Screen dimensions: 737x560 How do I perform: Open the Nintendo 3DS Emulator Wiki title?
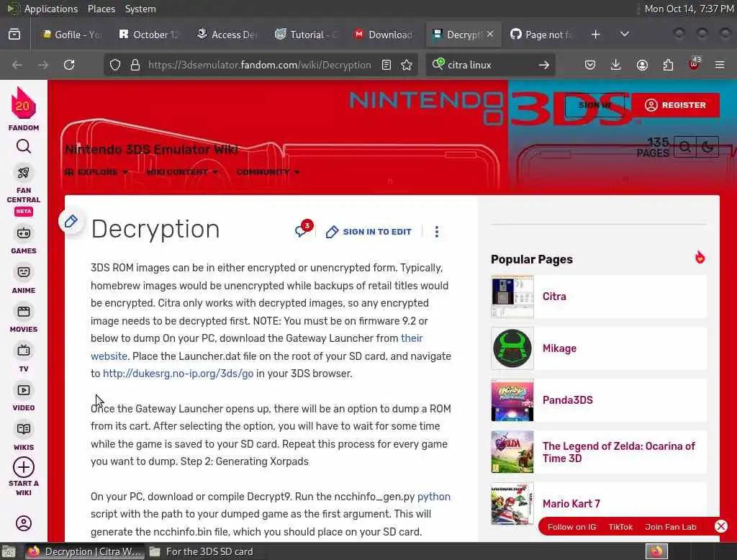pyautogui.click(x=151, y=150)
